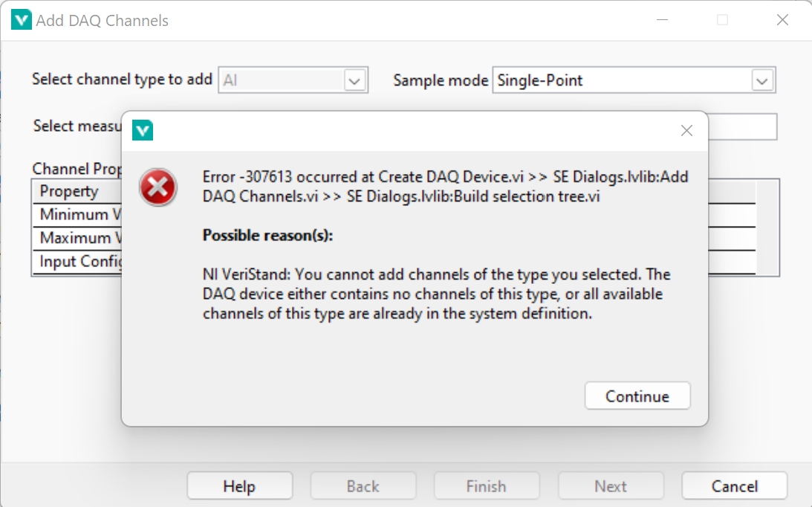The height and width of the screenshot is (507, 812).
Task: Close the error dialog with X
Action: 686,131
